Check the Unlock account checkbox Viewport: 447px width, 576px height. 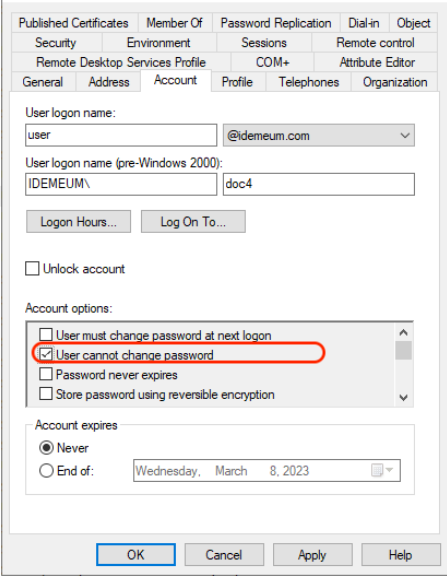32,269
